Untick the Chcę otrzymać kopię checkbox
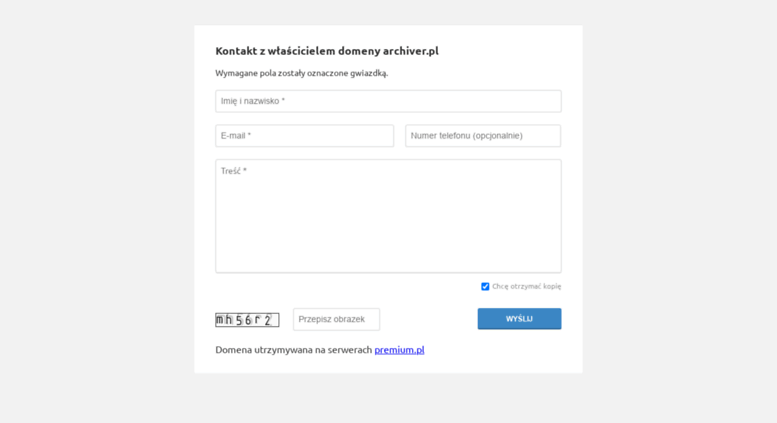Screen dimensions: 777x423 click(485, 286)
